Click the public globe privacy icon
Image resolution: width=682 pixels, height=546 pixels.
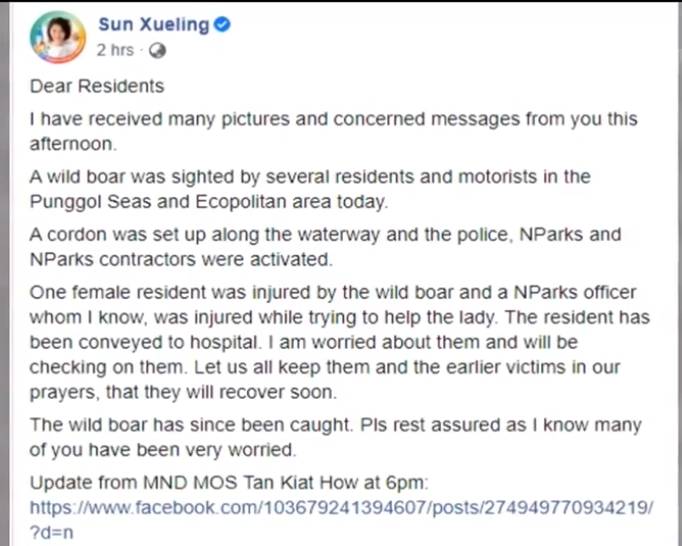pyautogui.click(x=157, y=49)
